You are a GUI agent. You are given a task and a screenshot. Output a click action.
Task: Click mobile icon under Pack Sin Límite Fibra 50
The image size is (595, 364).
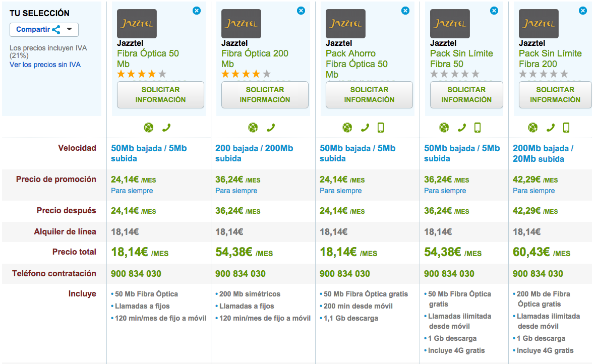[x=478, y=128]
